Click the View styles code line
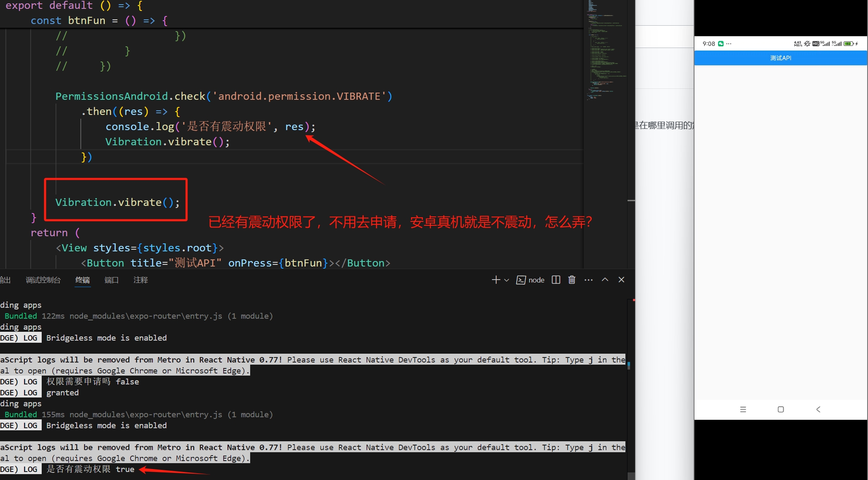Image resolution: width=868 pixels, height=480 pixels. coord(139,248)
